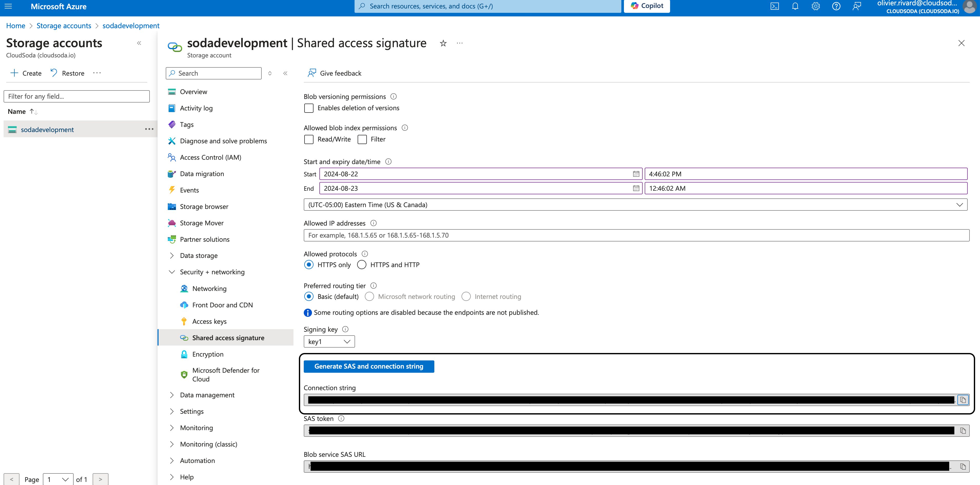The width and height of the screenshot is (980, 485).
Task: Select Internet routing option
Action: pos(466,297)
